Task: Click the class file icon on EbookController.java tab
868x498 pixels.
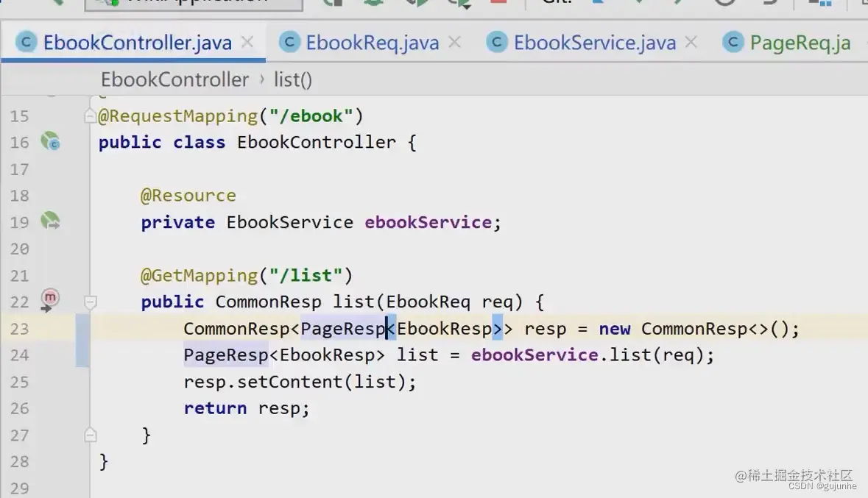Action: (x=26, y=42)
